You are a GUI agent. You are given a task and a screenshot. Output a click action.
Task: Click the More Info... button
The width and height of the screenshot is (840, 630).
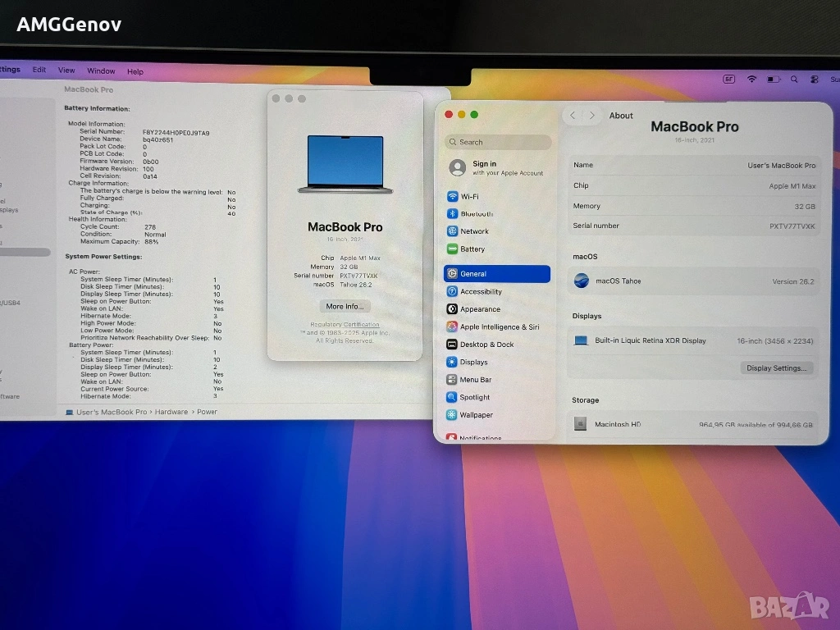345,307
